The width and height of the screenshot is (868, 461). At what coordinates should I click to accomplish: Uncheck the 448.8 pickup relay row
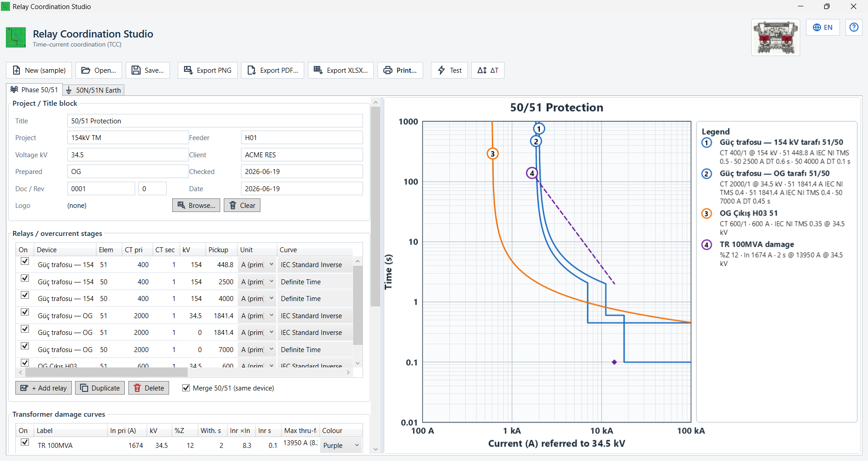click(x=25, y=261)
